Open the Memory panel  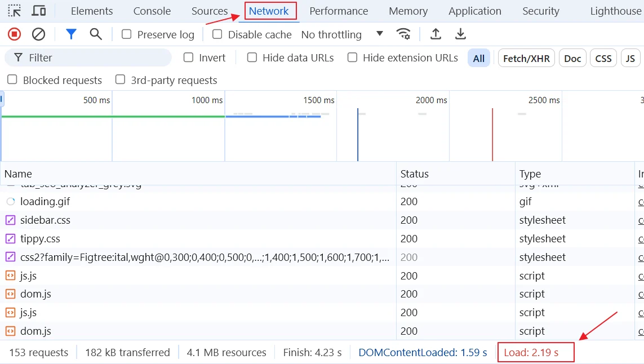[407, 11]
